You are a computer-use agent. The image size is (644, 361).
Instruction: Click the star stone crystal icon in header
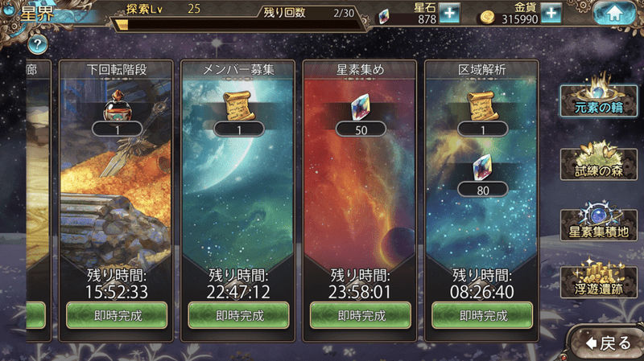click(384, 16)
